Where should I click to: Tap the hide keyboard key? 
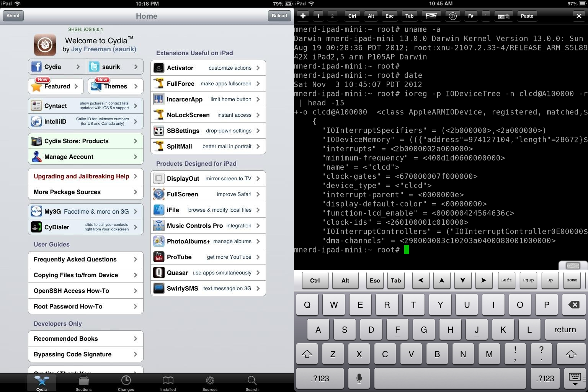click(575, 379)
